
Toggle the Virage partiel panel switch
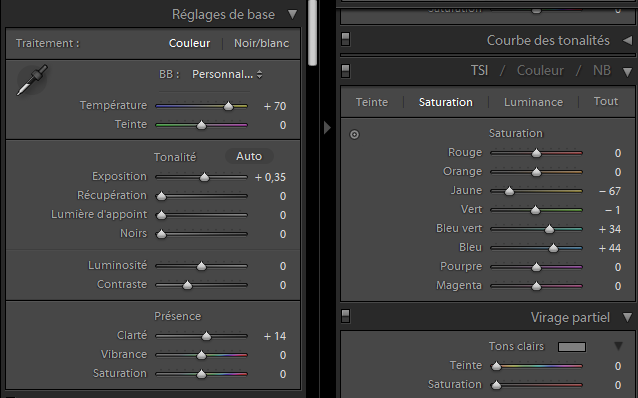point(345,316)
